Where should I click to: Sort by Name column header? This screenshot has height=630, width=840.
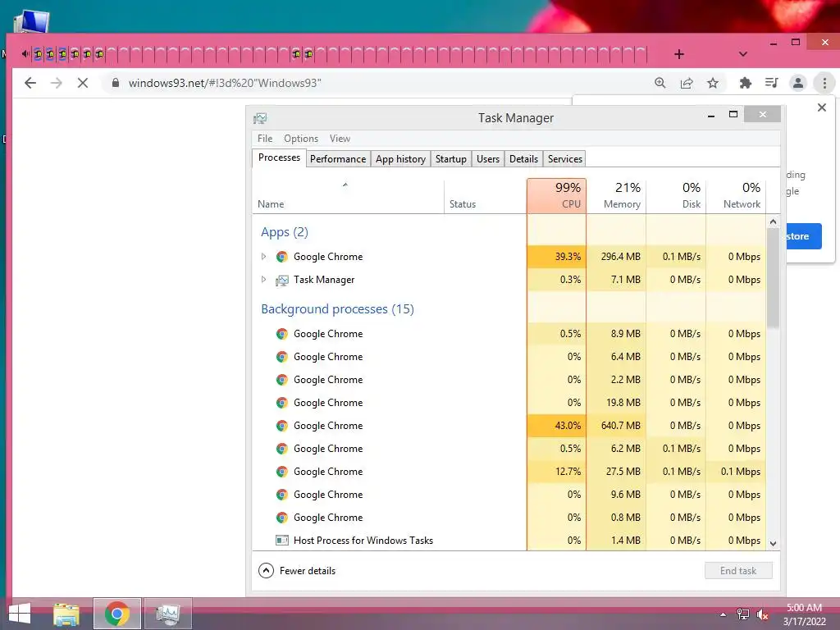pos(348,196)
